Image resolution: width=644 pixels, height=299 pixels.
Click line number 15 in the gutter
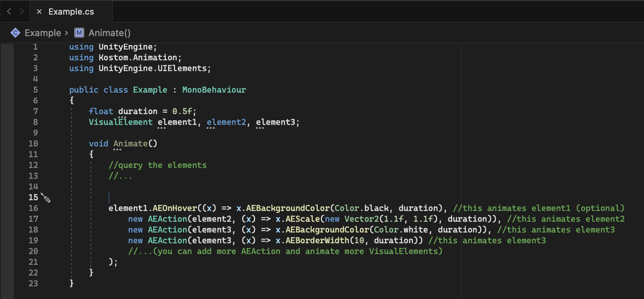pyautogui.click(x=33, y=197)
